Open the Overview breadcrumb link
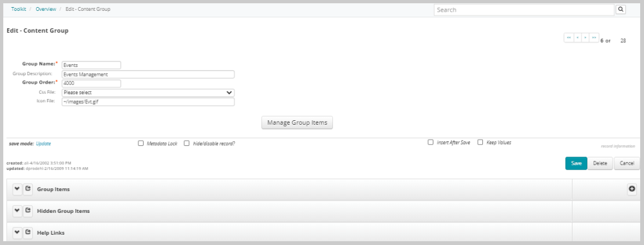Viewport: 644px width, 245px height. tap(46, 9)
